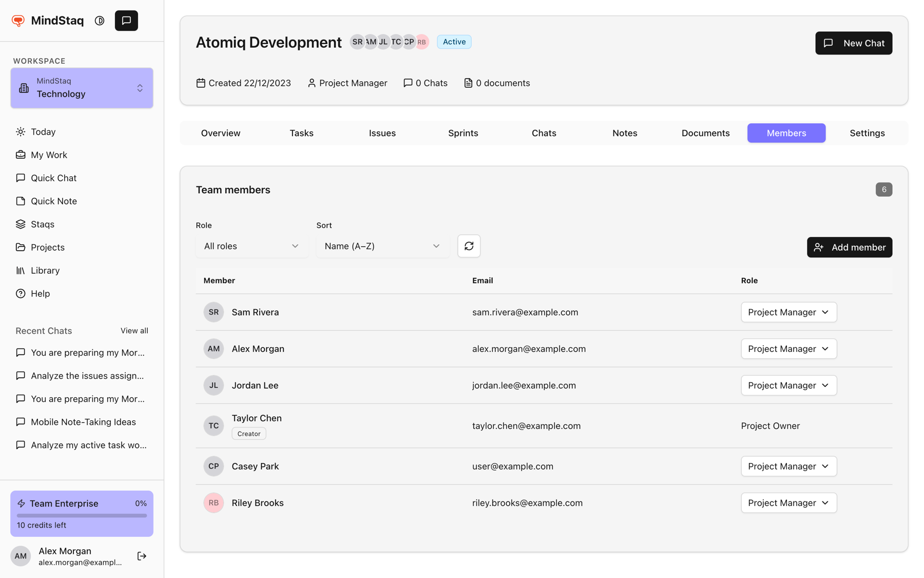Go to My Work
Image resolution: width=924 pixels, height=578 pixels.
coord(82,155)
